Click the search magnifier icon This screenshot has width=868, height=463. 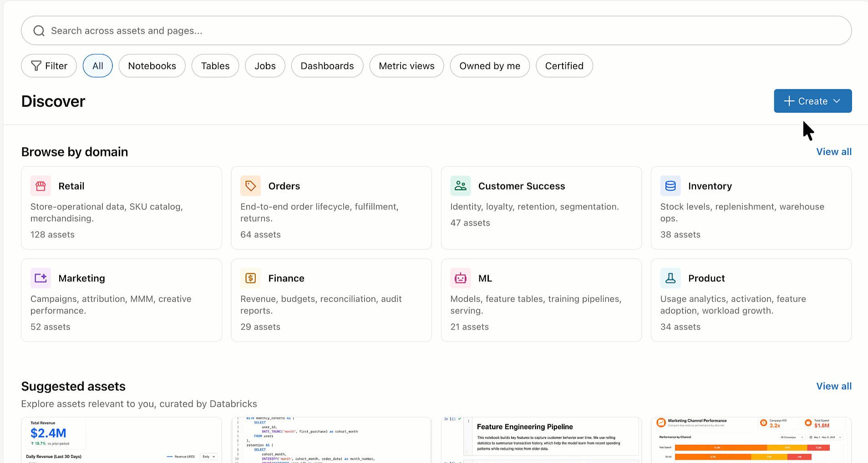[39, 30]
